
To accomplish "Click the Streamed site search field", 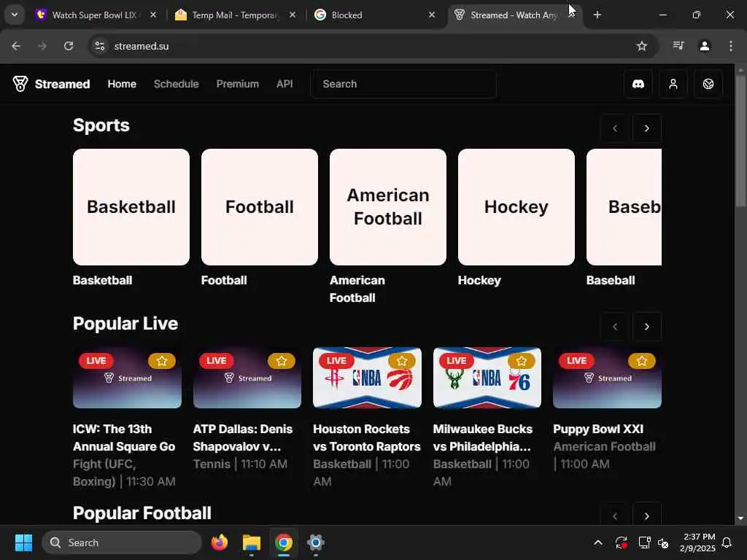I will [x=403, y=84].
